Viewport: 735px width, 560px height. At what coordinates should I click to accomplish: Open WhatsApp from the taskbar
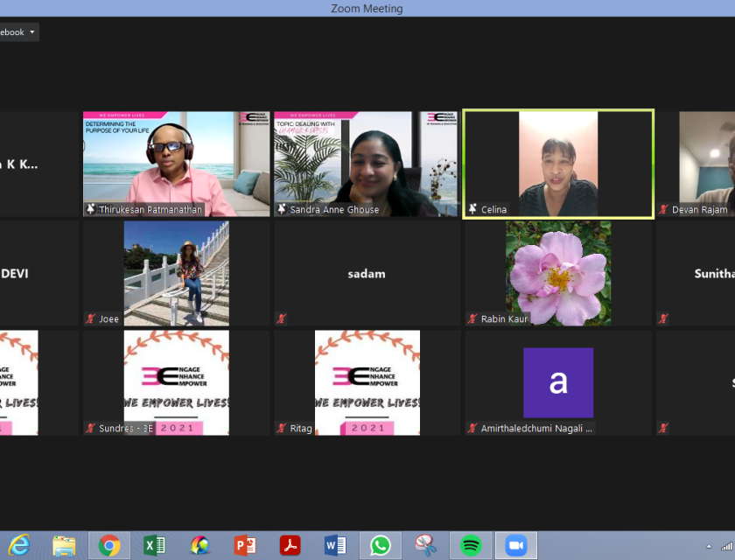click(x=381, y=545)
